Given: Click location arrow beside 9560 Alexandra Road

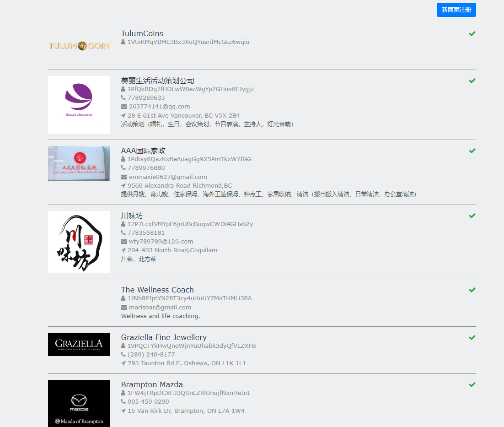Looking at the screenshot, I should tap(123, 185).
